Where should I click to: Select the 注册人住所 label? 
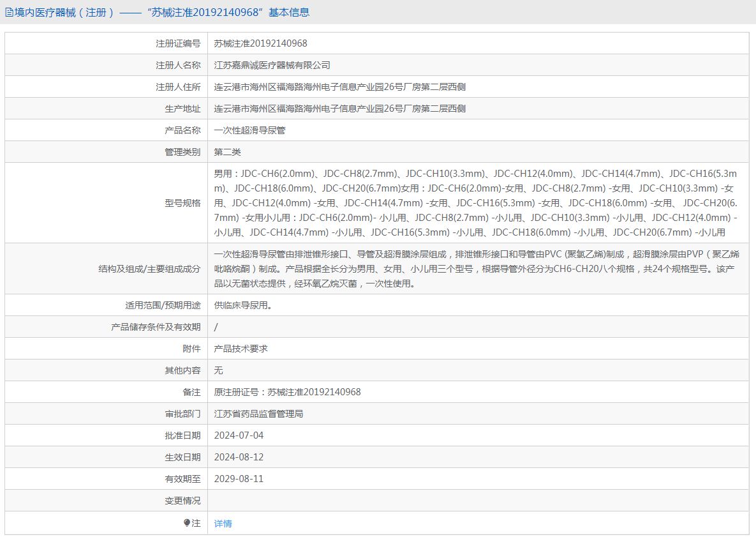click(x=178, y=87)
